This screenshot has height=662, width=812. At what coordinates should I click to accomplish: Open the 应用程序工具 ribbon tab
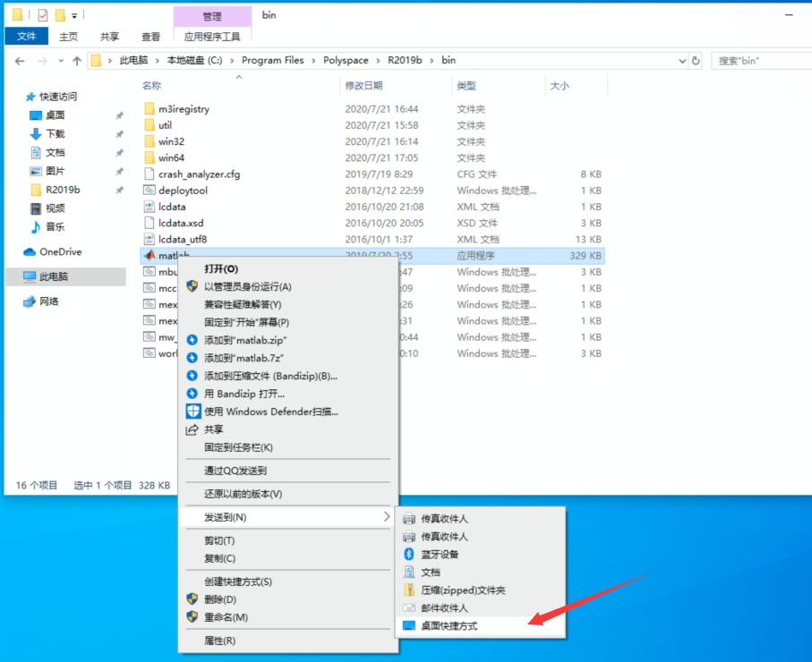212,37
